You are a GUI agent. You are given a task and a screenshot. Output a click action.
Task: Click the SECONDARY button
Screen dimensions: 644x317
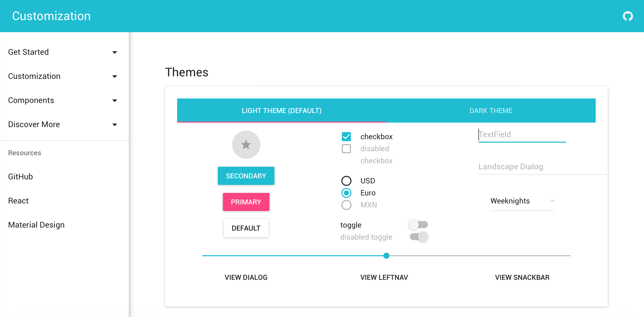246,176
